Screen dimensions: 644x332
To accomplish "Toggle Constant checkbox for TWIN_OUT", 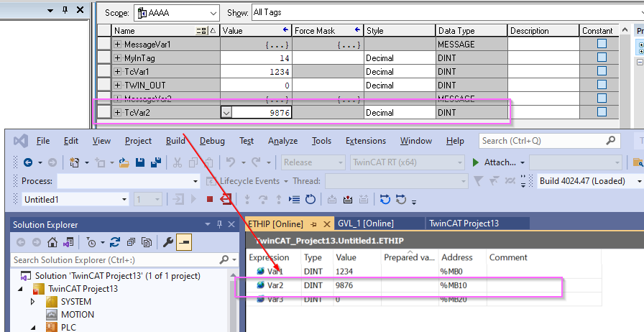I will pos(602,84).
